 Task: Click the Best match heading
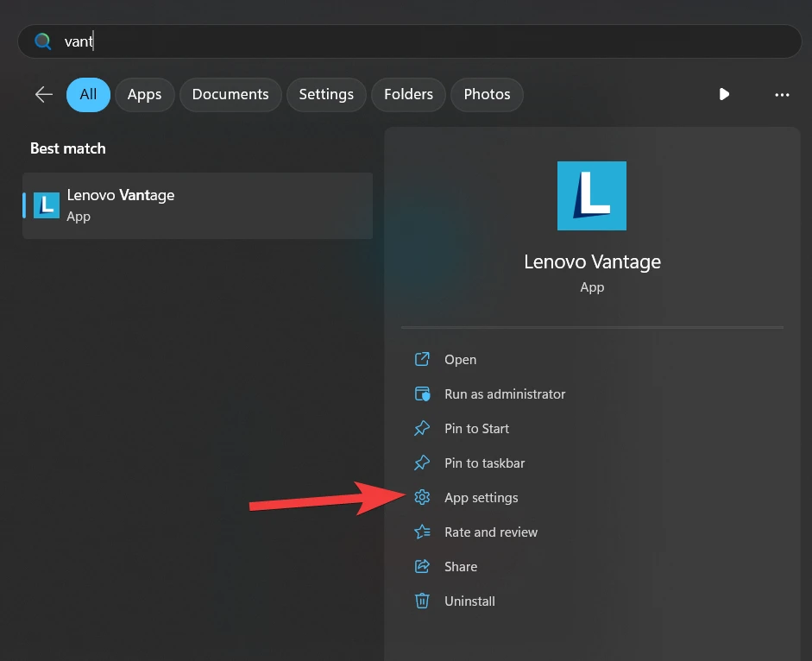[x=68, y=148]
